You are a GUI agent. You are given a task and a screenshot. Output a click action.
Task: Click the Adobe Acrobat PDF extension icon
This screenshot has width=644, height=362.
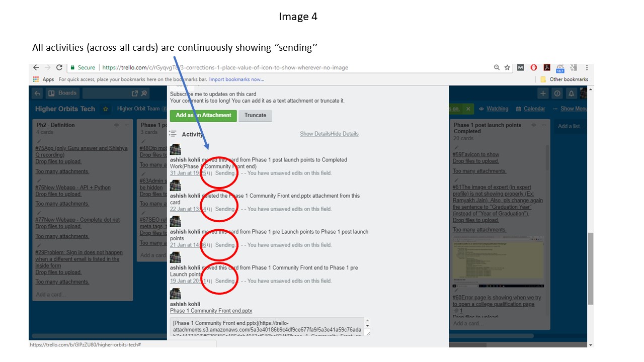click(546, 67)
